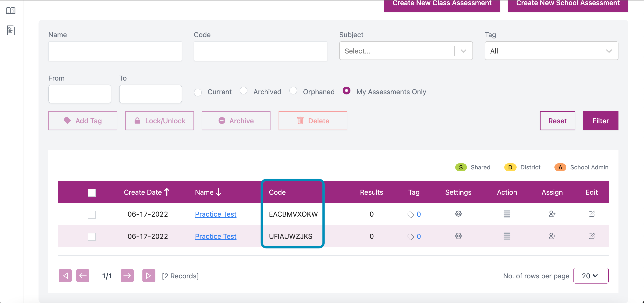644x303 pixels.
Task: Open the book info sidebar icon
Action: pyautogui.click(x=11, y=11)
